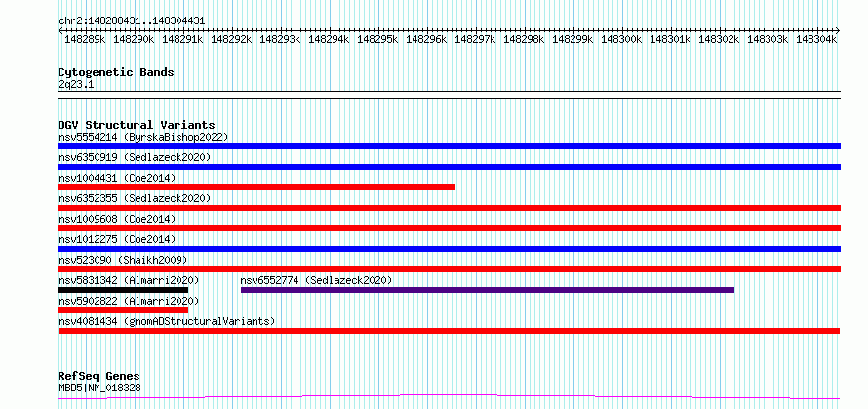Image resolution: width=868 pixels, height=409 pixels.
Task: Click the blue bar under nsv6350919
Action: [x=449, y=167]
